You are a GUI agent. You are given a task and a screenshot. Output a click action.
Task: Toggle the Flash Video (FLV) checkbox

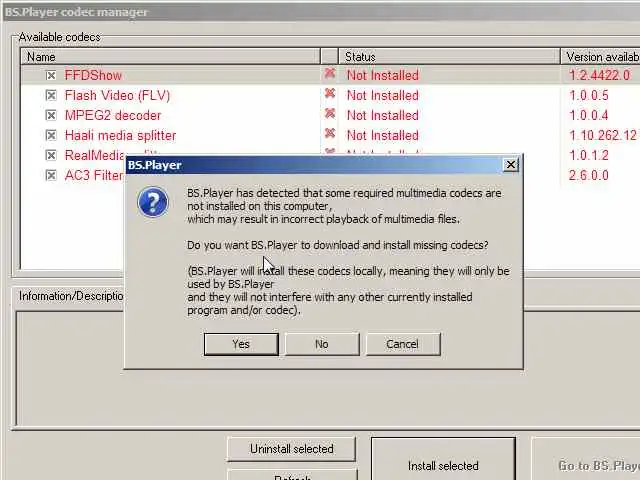pos(51,96)
